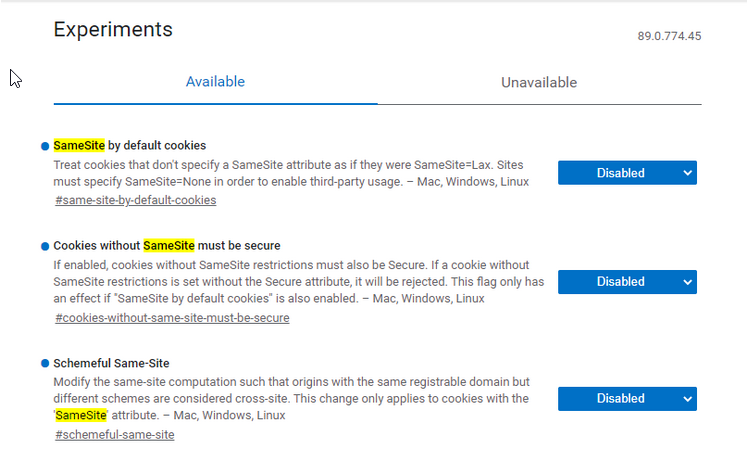Switch to the Unavailable tab
The image size is (747, 463).
(x=539, y=82)
